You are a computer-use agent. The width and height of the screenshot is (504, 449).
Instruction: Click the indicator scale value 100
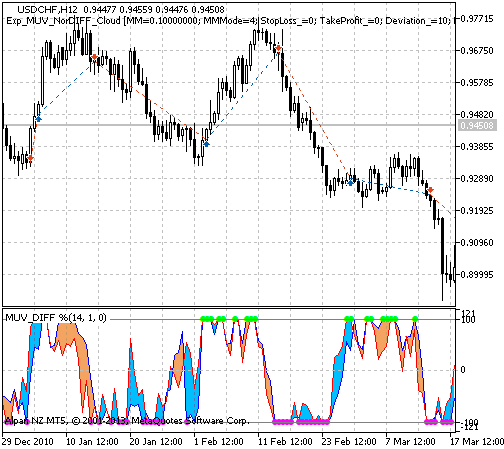[468, 319]
